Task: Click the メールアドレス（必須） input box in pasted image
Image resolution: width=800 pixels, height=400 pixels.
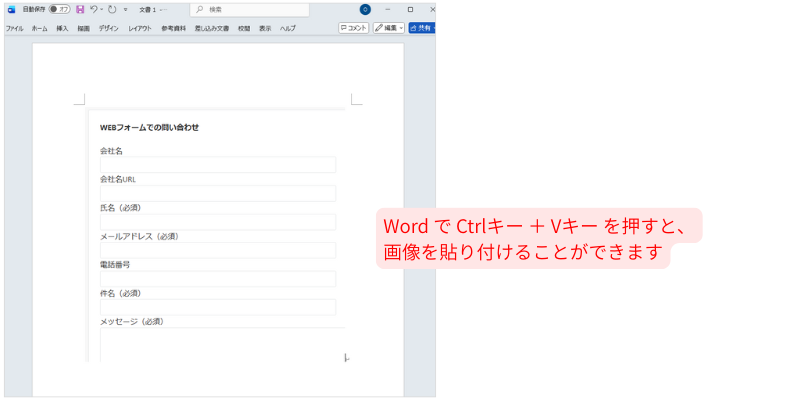Action: pyautogui.click(x=218, y=251)
